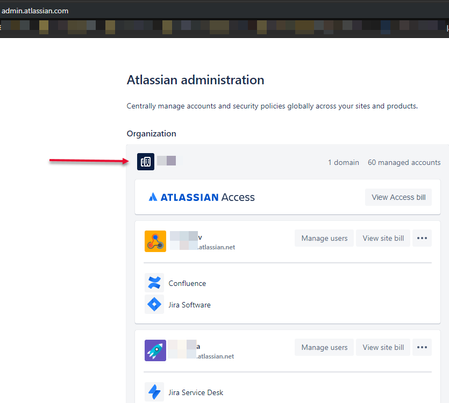This screenshot has height=403, width=449.
Task: Manage users for the Confluence site
Action: [324, 238]
